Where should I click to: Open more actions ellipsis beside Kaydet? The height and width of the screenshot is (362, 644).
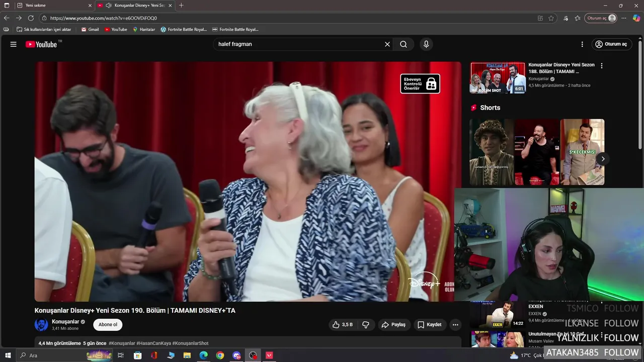point(455,325)
